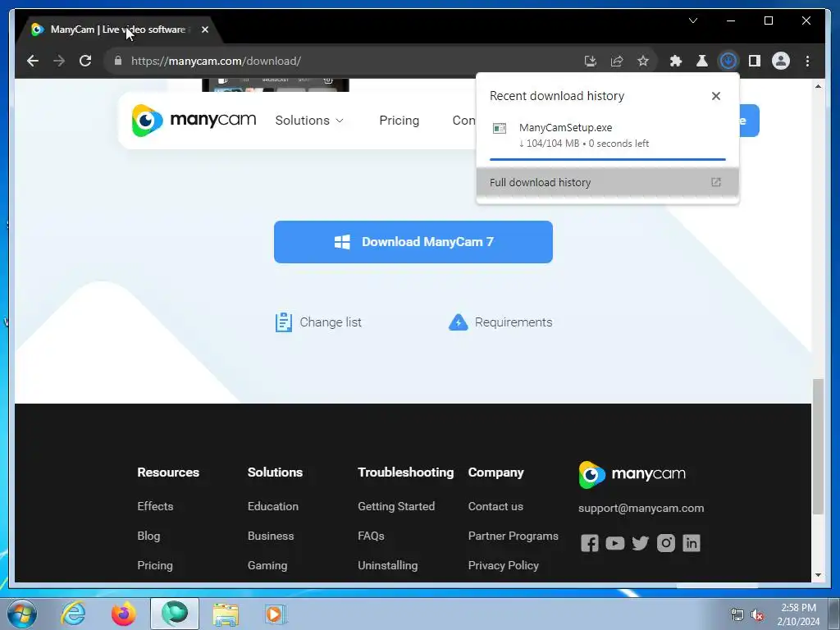Open the Chrome profile avatar
Viewport: 840px width, 630px height.
point(781,61)
